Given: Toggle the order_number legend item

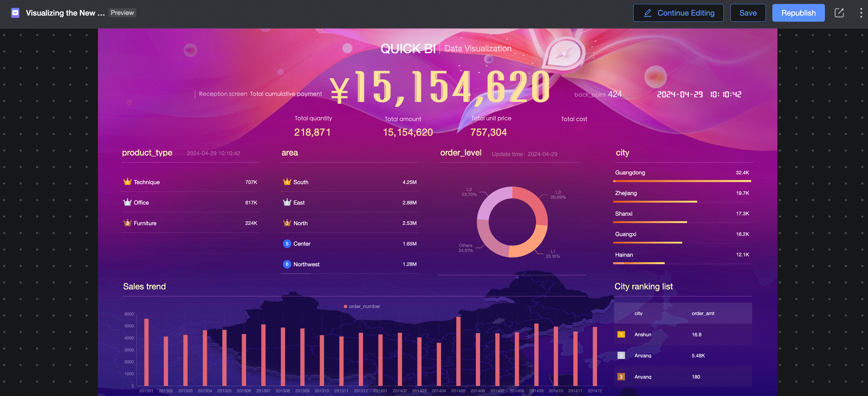Looking at the screenshot, I should [x=362, y=306].
